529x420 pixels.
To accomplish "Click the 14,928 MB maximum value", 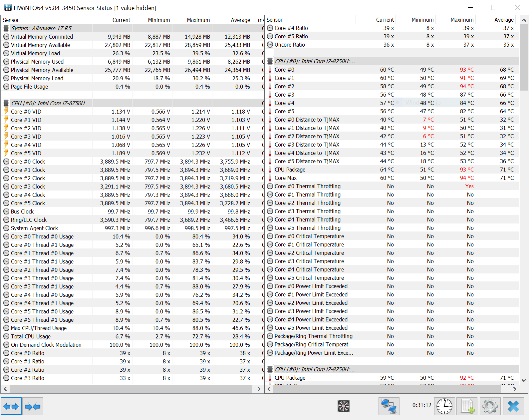I will pos(197,37).
